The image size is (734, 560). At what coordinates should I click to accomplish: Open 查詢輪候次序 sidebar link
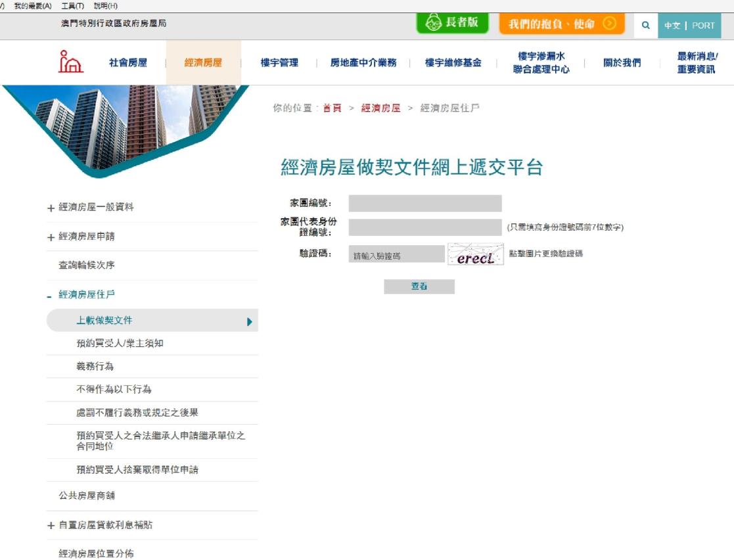pos(87,266)
